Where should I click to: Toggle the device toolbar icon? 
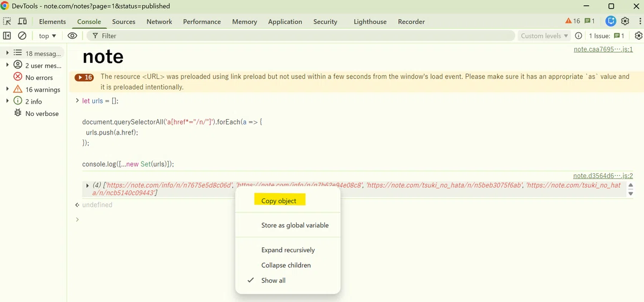click(x=23, y=21)
